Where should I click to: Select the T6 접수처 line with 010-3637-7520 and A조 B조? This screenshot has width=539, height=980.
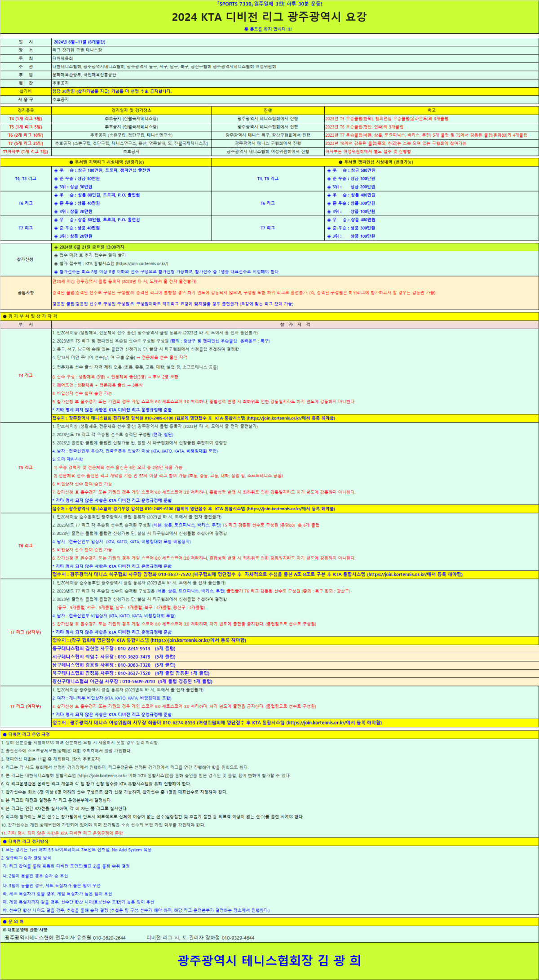pos(257,575)
